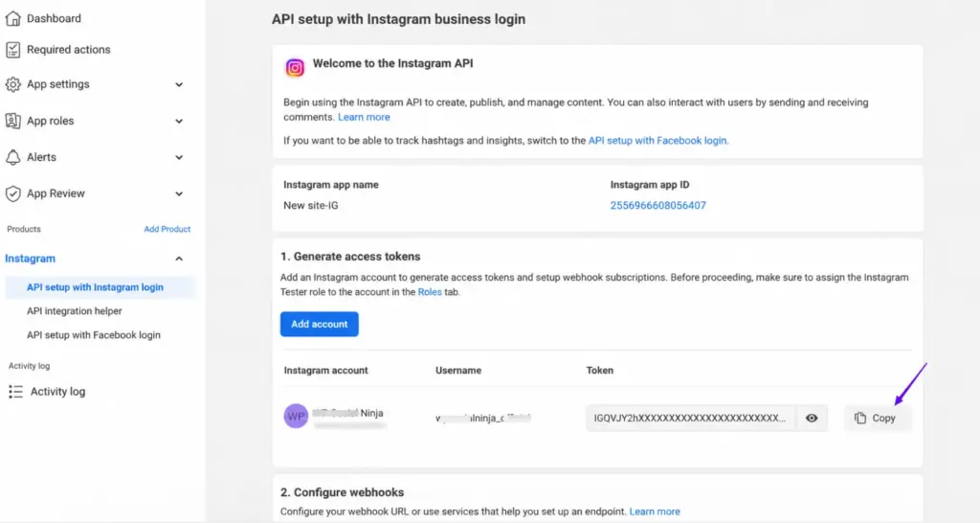Click the Instagram app name label

pos(330,185)
